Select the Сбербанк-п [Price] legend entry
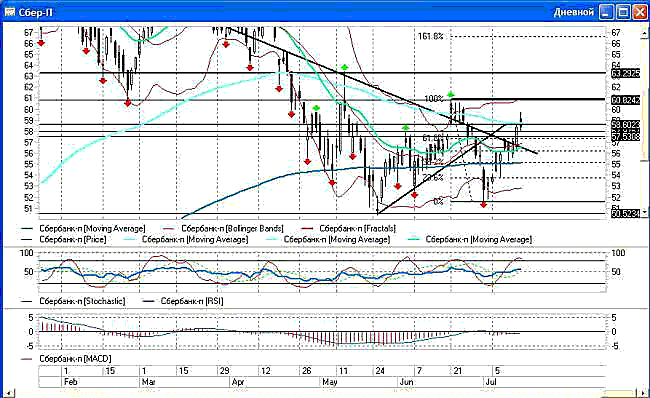Viewport: 650px width, 398px height. (x=73, y=239)
